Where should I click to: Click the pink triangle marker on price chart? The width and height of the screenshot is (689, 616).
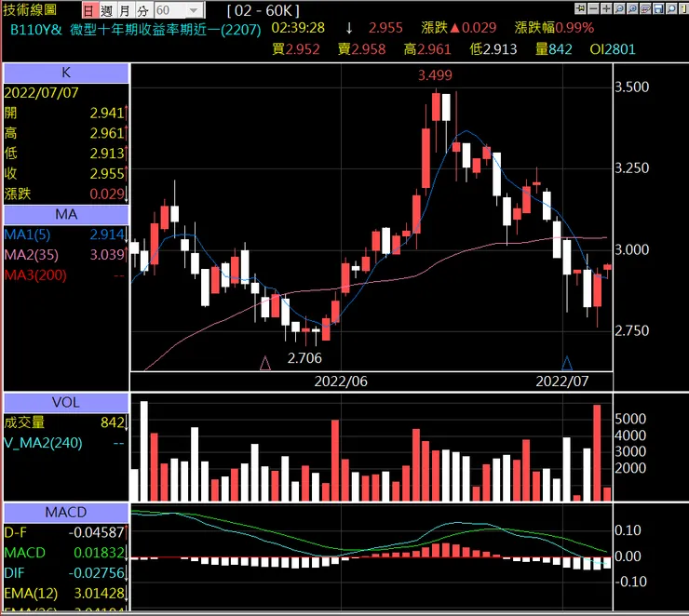pyautogui.click(x=265, y=364)
